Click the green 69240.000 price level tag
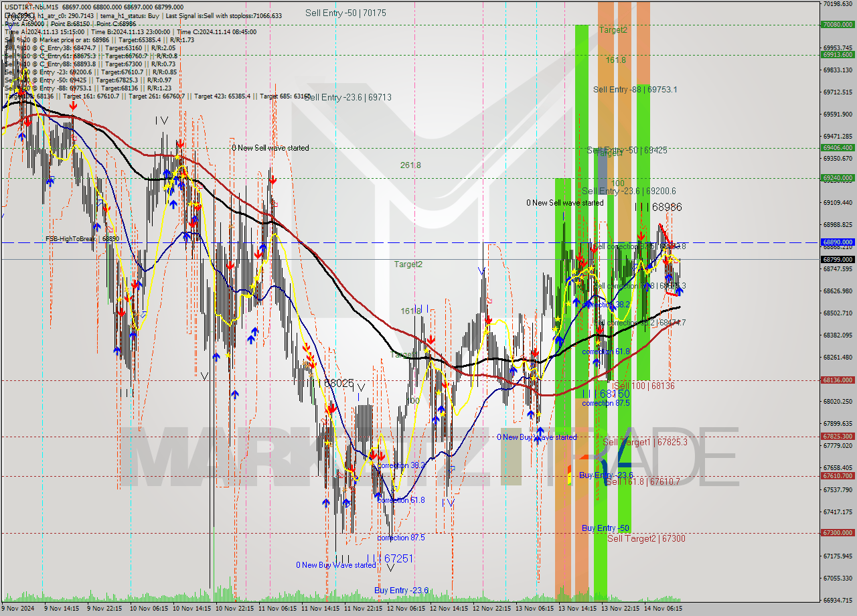This screenshot has width=857, height=616. coord(837,178)
